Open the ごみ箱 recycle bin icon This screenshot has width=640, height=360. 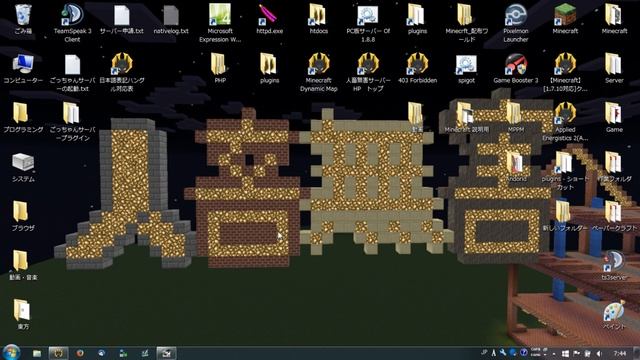23,18
